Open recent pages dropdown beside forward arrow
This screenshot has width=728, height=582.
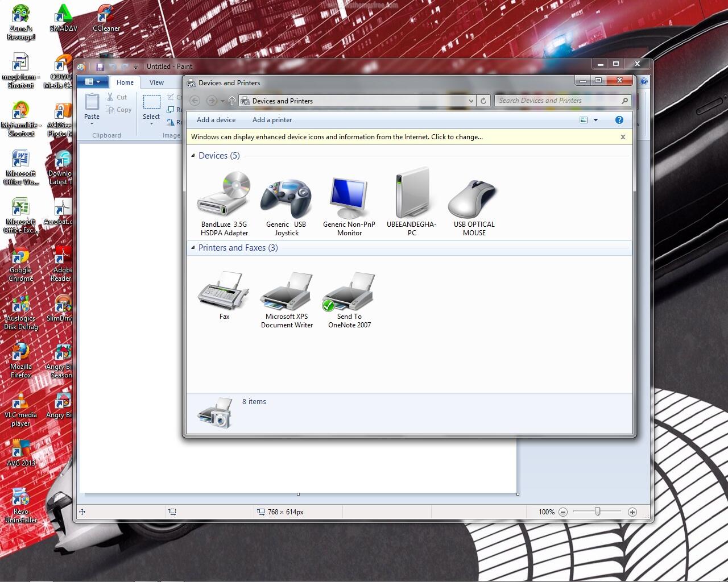222,101
